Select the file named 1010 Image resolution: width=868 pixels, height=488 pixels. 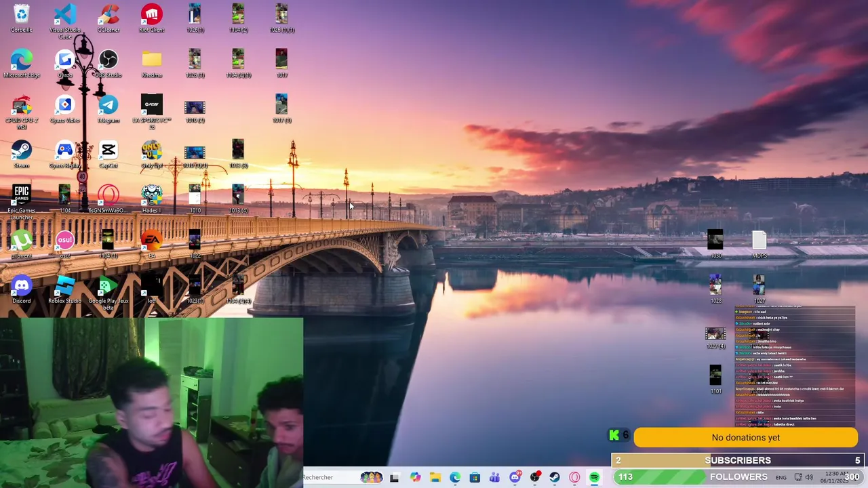click(x=195, y=200)
